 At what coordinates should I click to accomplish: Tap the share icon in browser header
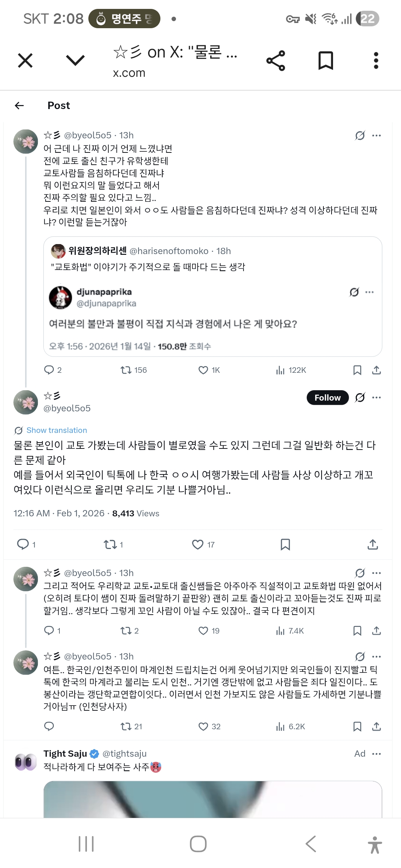click(x=276, y=61)
